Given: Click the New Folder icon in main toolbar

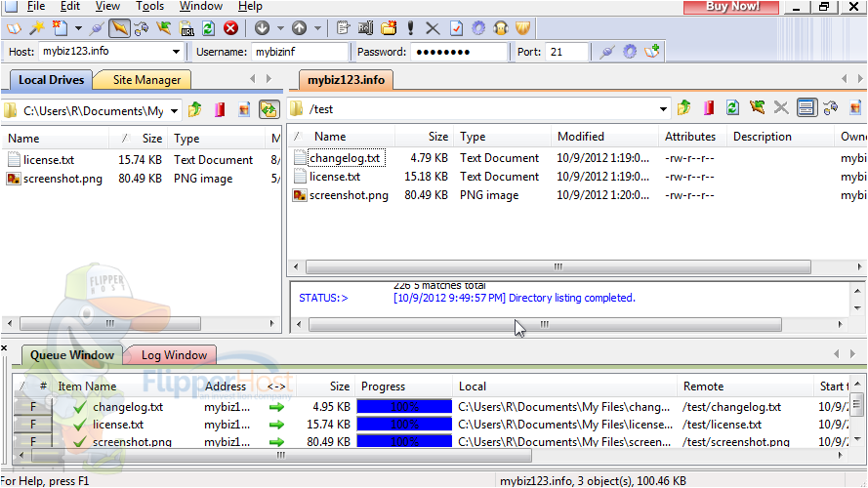Looking at the screenshot, I should pyautogui.click(x=389, y=27).
